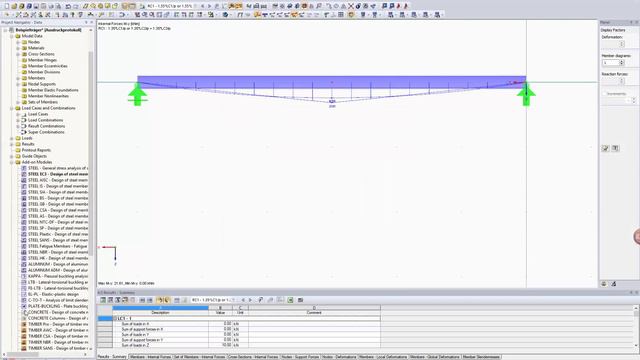Image resolution: width=640 pixels, height=360 pixels.
Task: Select LTB Lateral-torsional buckling module
Action: [x=58, y=282]
